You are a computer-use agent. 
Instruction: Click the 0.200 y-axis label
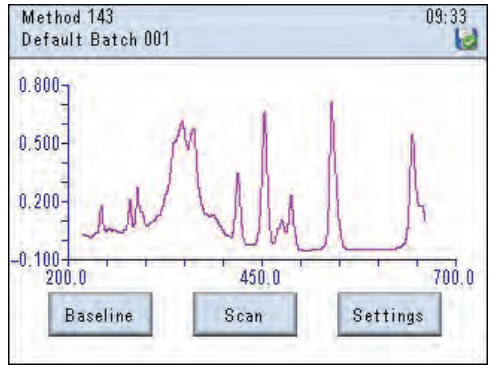tap(39, 201)
